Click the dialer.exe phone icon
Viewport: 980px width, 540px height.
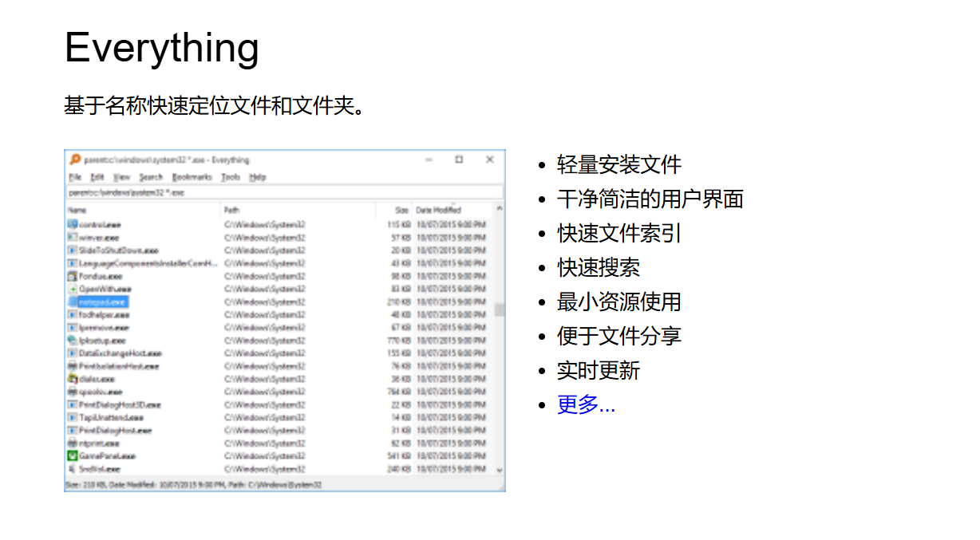click(x=73, y=379)
